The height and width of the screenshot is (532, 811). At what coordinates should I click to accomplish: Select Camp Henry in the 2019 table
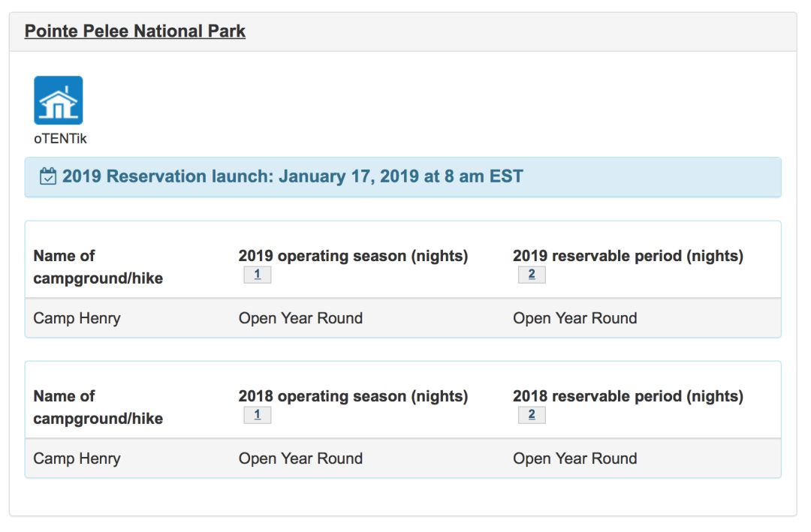tap(77, 318)
